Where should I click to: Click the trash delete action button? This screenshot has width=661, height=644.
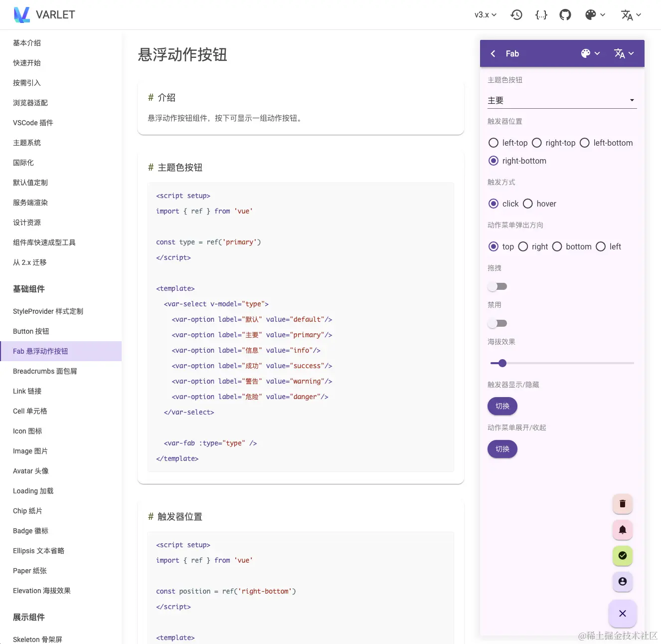(x=623, y=504)
